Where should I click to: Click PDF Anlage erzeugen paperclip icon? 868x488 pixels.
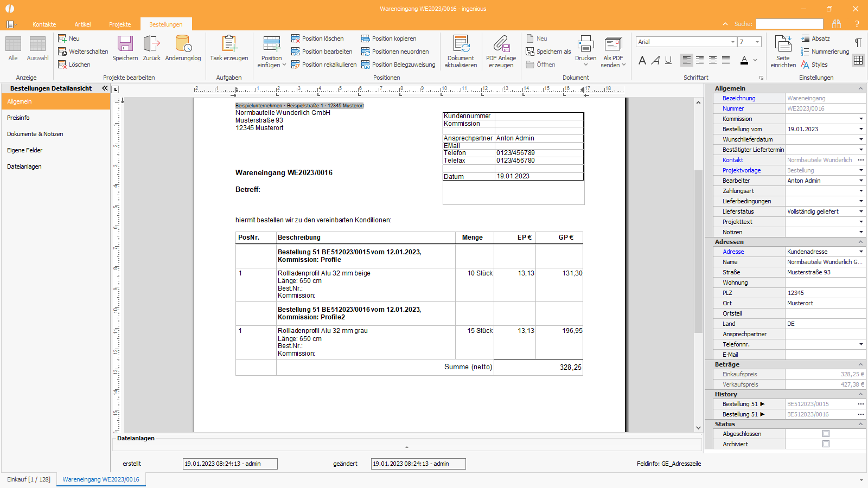tap(501, 43)
